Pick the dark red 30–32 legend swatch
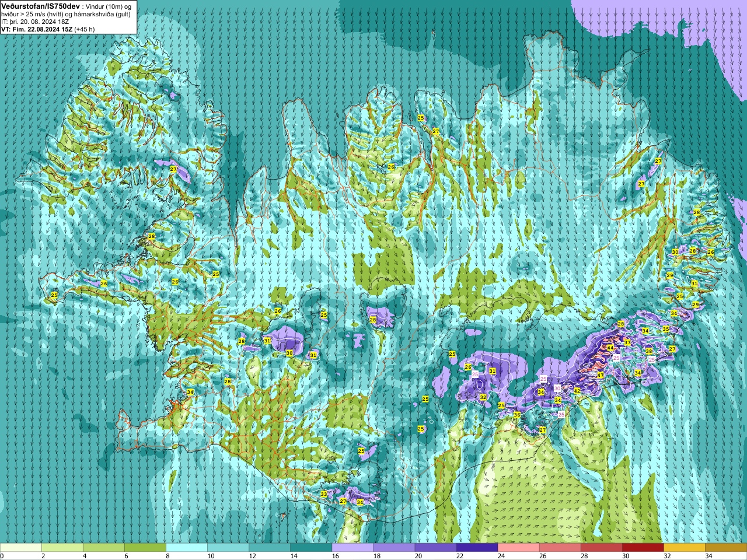 643,548
